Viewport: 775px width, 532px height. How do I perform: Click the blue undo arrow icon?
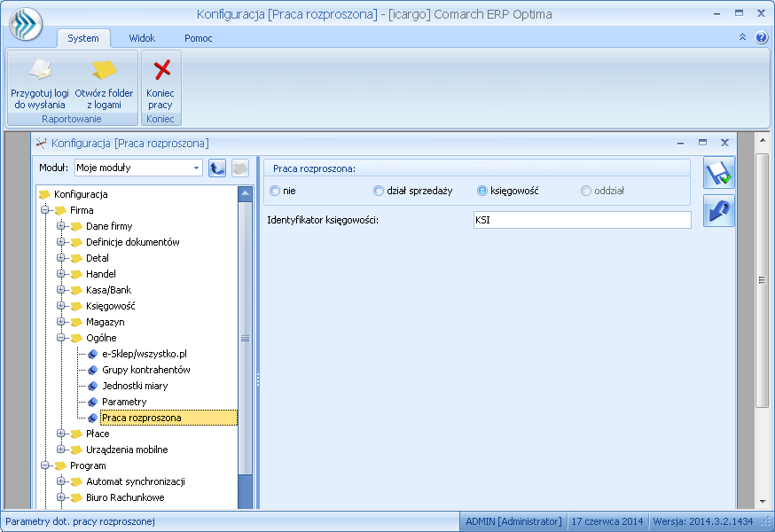click(718, 211)
